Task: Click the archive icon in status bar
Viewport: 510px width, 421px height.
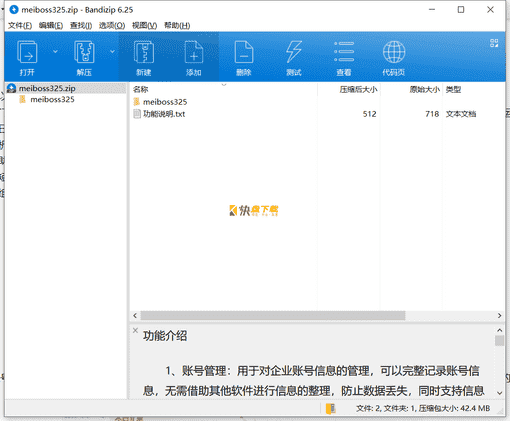Action: tap(331, 408)
